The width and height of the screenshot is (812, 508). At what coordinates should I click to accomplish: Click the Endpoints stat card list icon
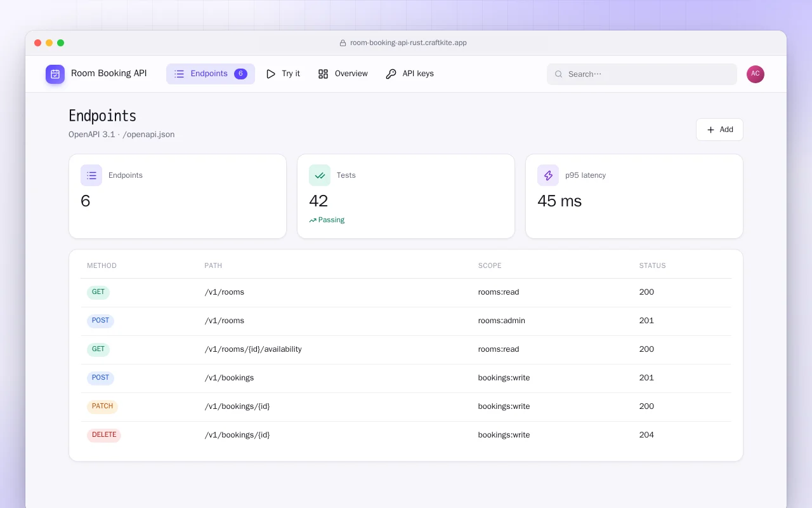point(91,175)
